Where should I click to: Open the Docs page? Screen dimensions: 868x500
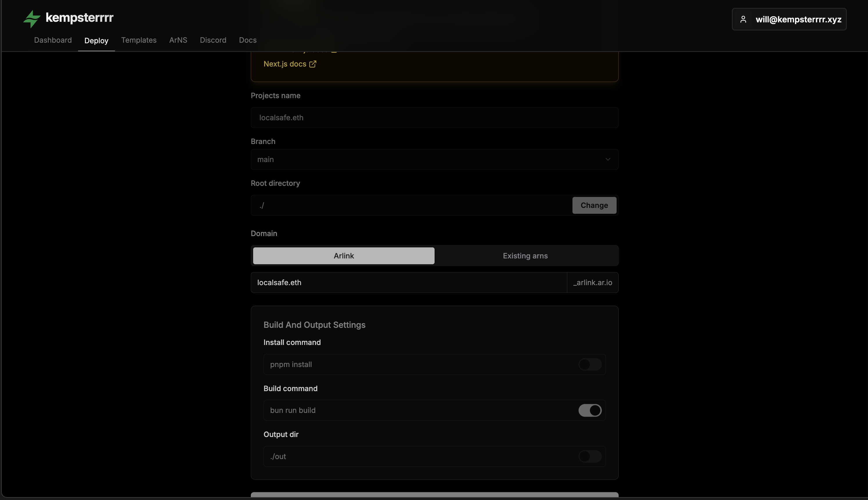[x=248, y=40]
